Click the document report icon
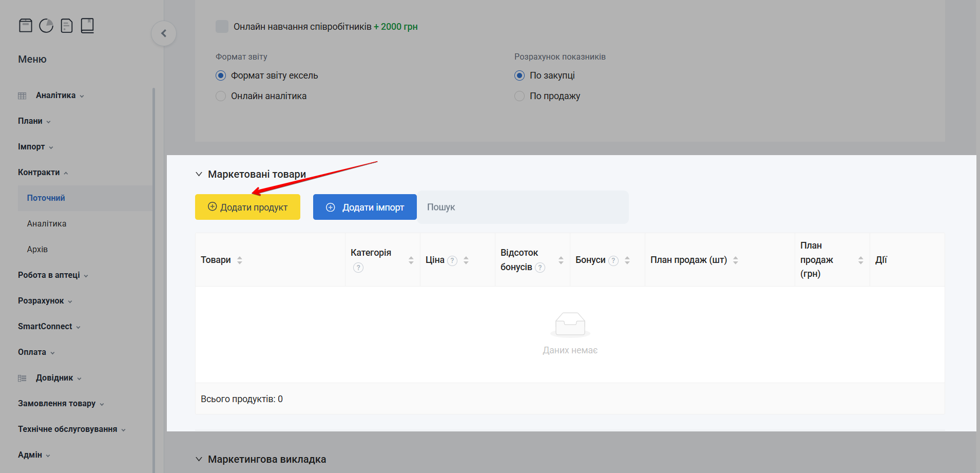This screenshot has width=980, height=473. (x=67, y=25)
